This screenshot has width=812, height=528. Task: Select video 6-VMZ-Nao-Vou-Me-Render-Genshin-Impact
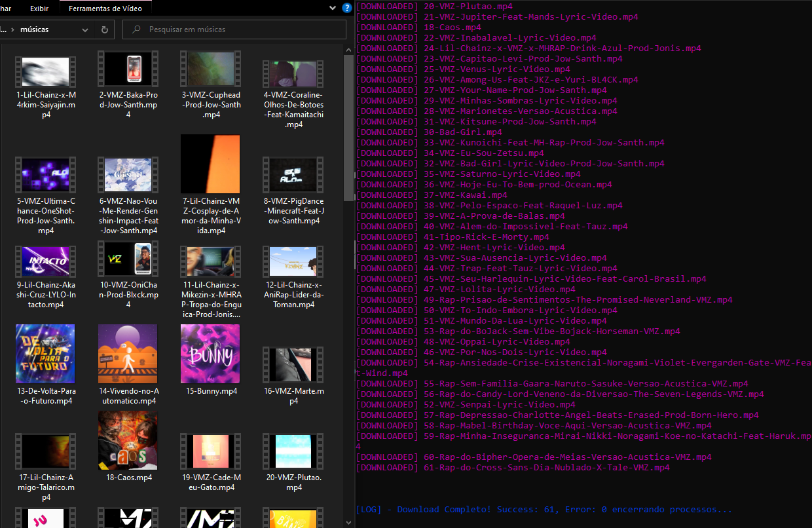[128, 196]
